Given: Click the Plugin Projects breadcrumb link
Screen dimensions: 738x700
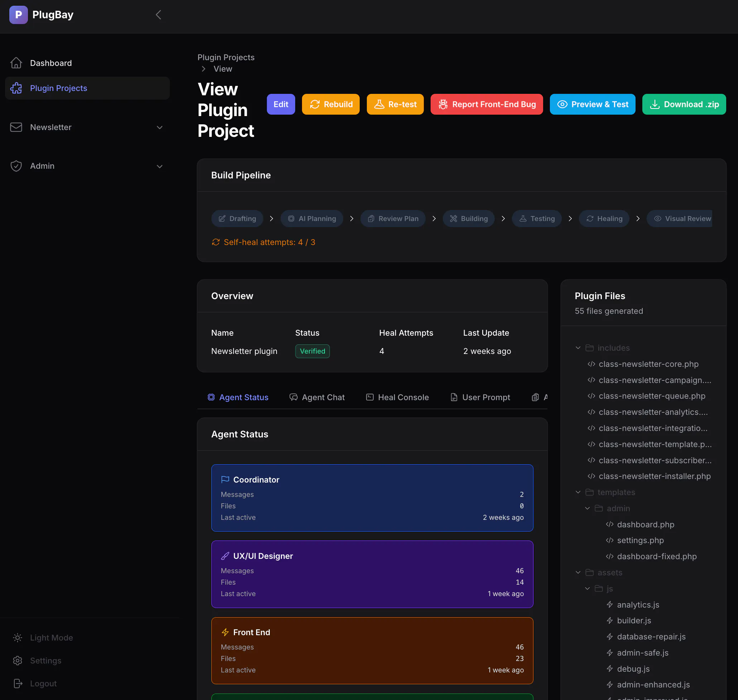Looking at the screenshot, I should tap(226, 57).
